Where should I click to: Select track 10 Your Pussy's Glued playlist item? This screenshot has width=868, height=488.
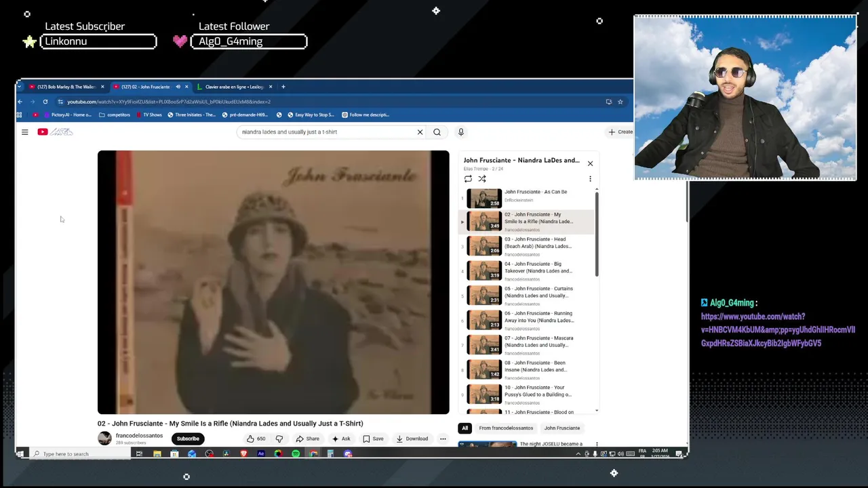(x=528, y=394)
